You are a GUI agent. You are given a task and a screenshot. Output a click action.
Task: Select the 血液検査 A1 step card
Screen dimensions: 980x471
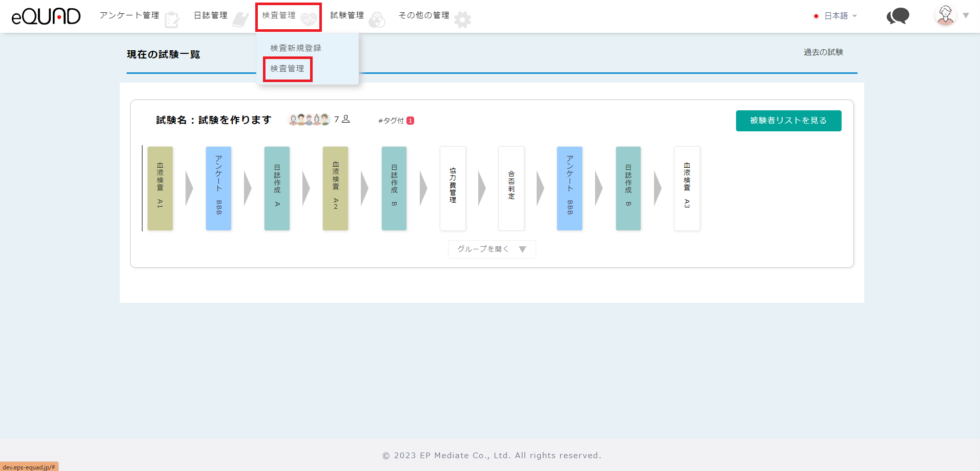[x=160, y=188]
